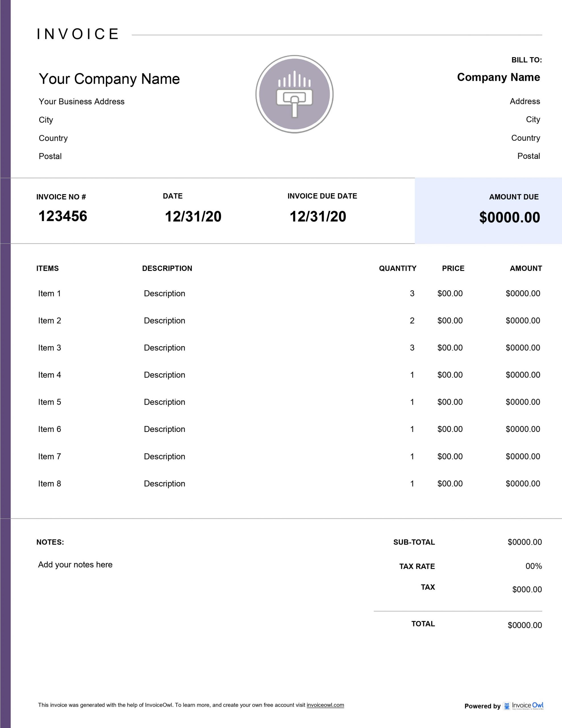Click the highlighted Amount Due box

488,211
